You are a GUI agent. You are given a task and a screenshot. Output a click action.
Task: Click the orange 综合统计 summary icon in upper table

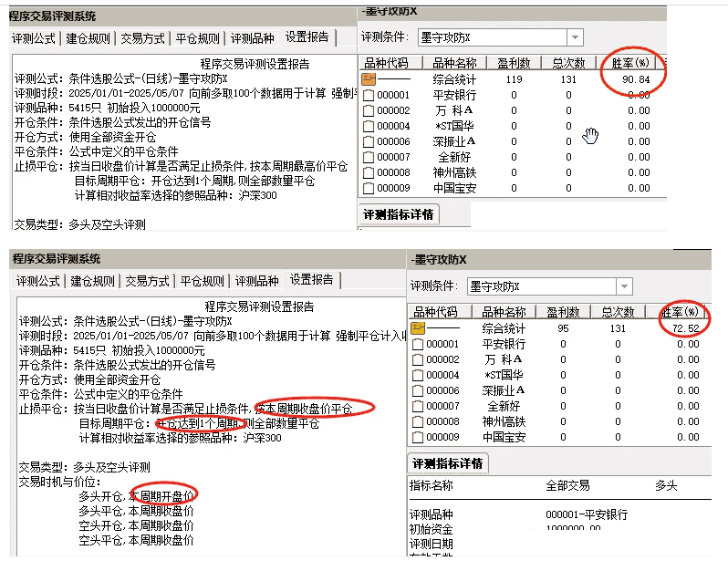pos(369,79)
